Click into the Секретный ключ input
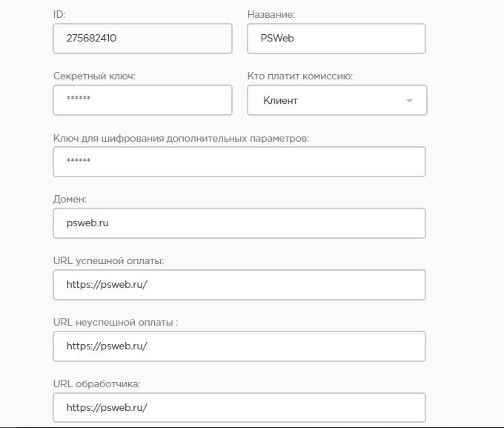Viewport: 504px width, 428px height. tap(142, 100)
